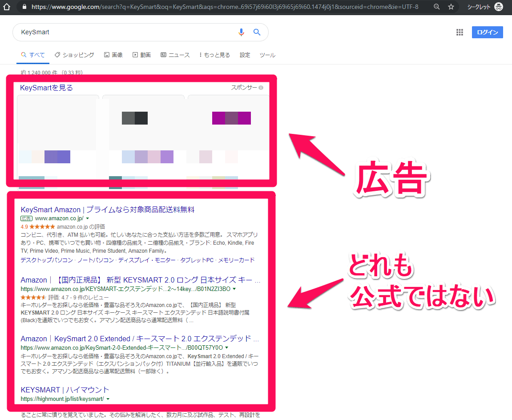Click the grey sponsored product thumbnail

click(135, 118)
